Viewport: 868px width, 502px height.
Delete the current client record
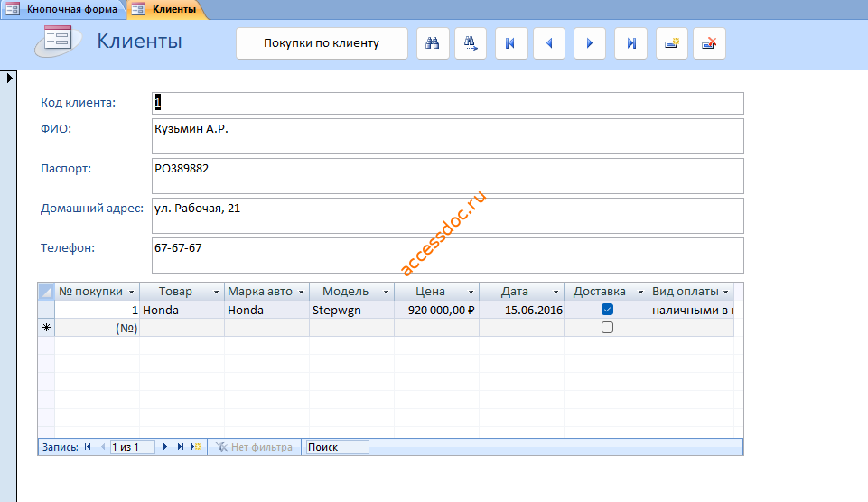pos(710,43)
